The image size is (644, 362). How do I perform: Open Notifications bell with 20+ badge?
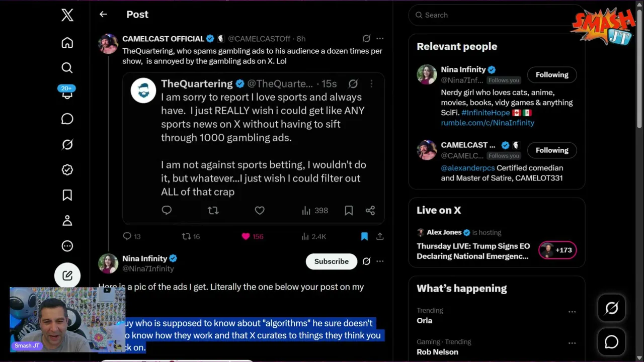(x=67, y=93)
